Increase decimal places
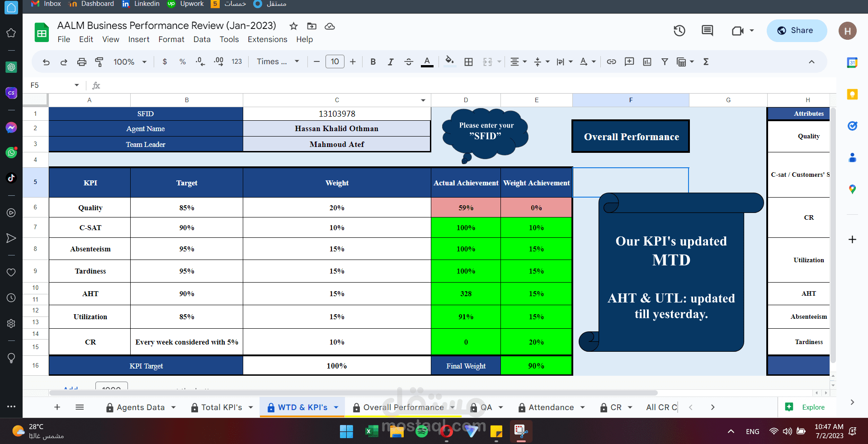868x444 pixels. [x=218, y=62]
